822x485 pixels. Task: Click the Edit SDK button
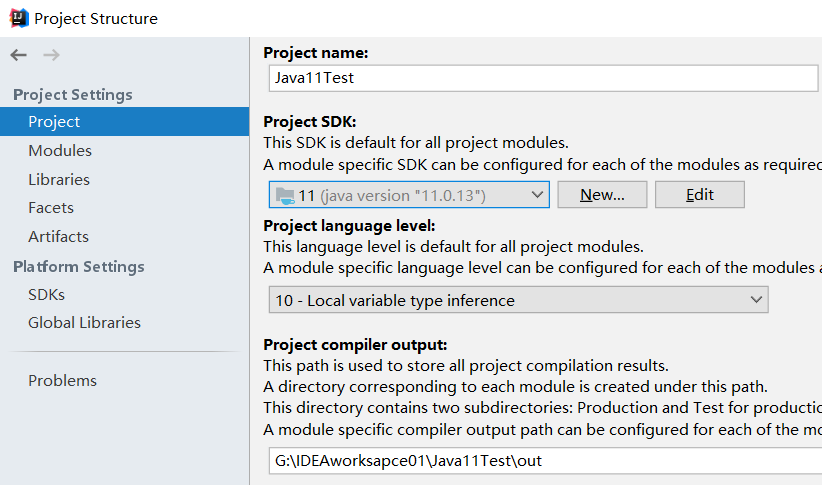tap(700, 195)
